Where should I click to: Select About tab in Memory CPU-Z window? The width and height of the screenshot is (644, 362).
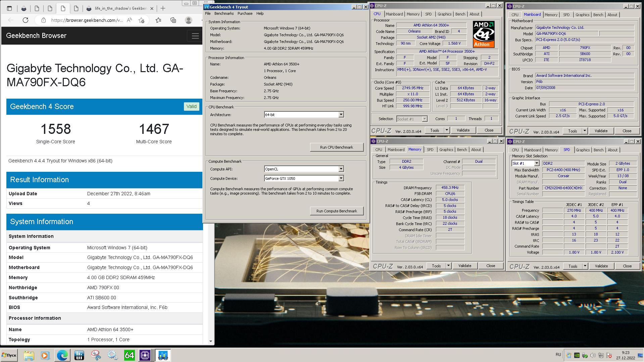(x=476, y=150)
